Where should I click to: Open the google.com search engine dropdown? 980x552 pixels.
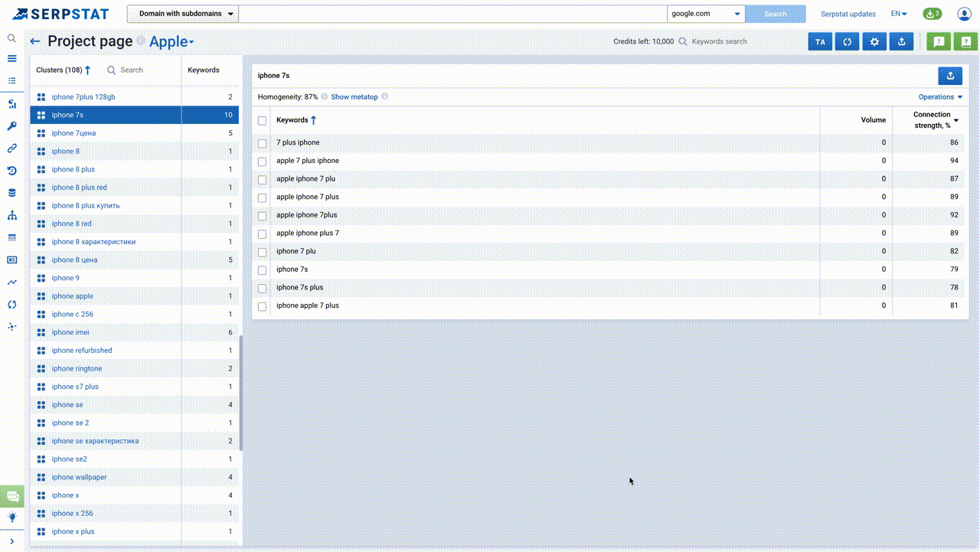(706, 14)
